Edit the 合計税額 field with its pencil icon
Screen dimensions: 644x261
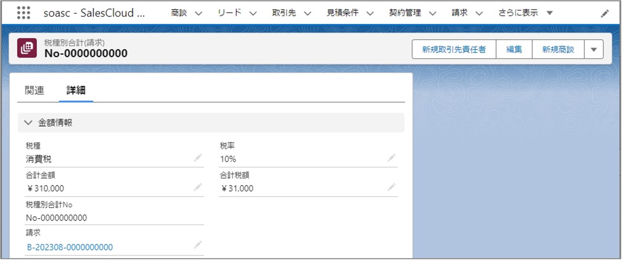[x=391, y=187]
